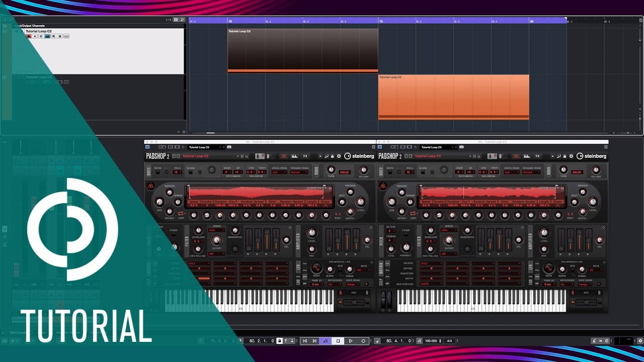Go to previous marker in transport
The image size is (644, 362).
[x=305, y=341]
